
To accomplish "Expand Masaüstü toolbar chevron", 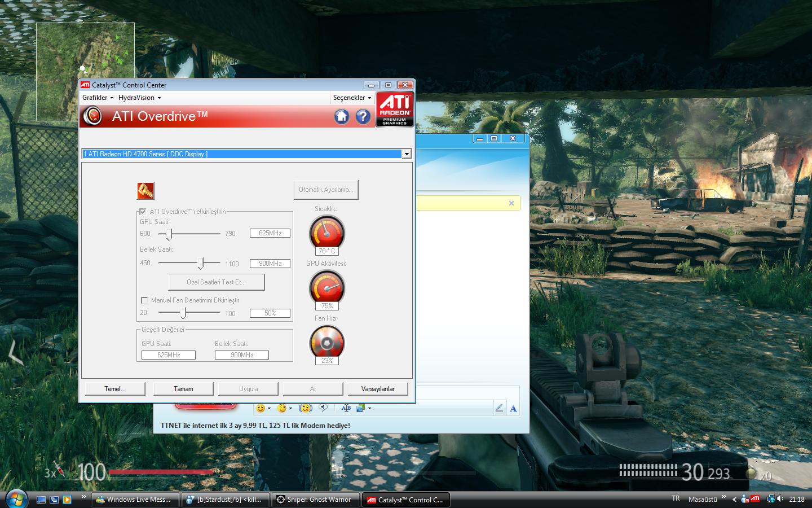I will (723, 497).
